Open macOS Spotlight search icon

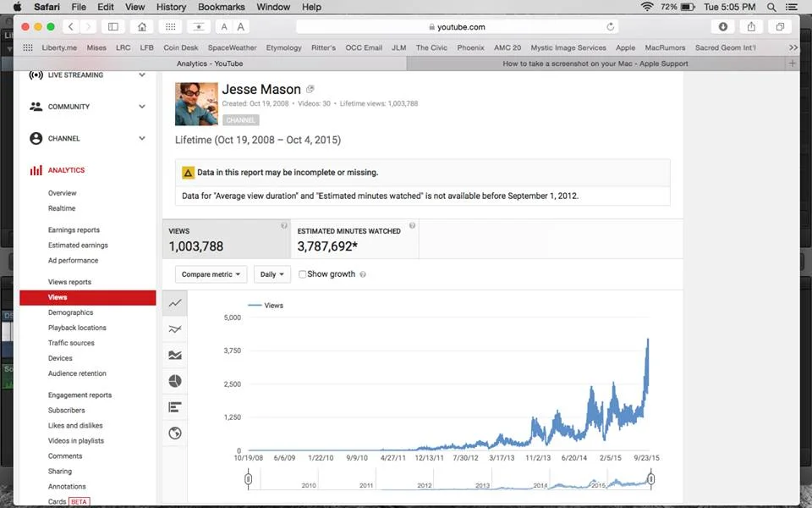pos(771,8)
